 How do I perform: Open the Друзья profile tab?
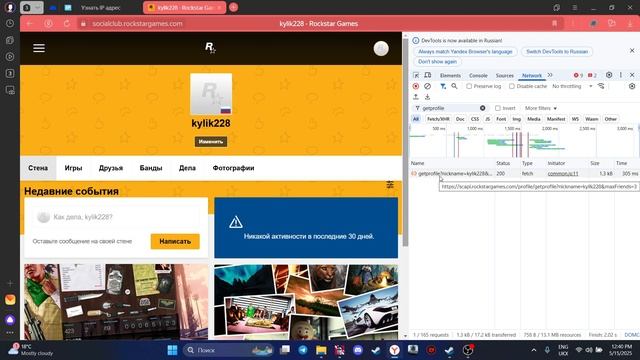111,168
